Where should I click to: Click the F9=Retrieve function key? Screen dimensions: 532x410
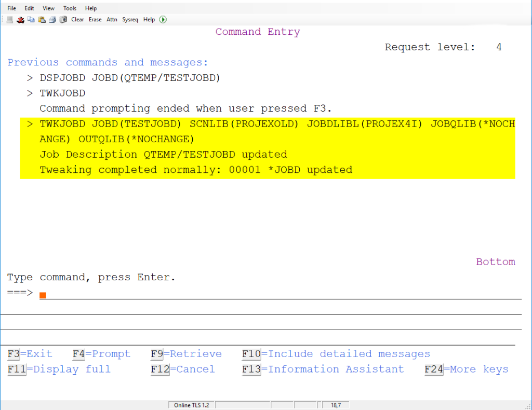tap(187, 354)
